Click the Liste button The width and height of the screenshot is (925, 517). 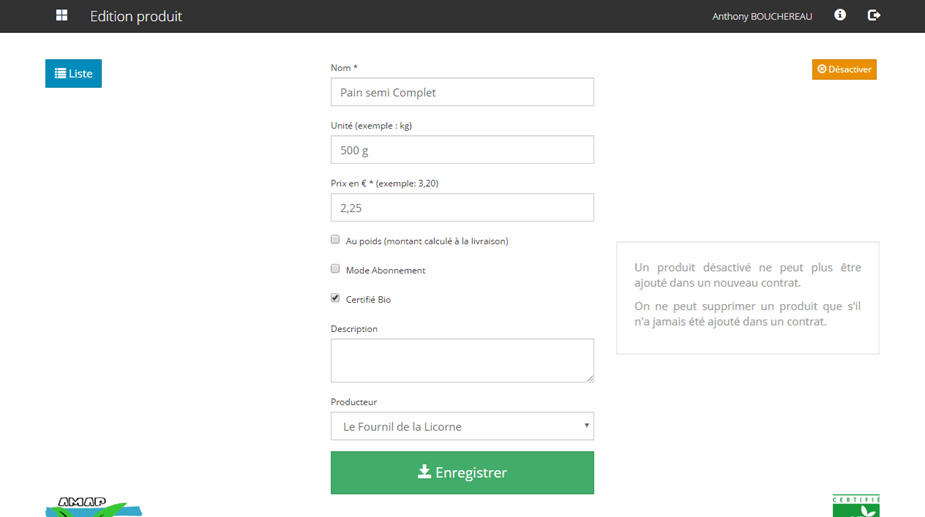pos(73,73)
